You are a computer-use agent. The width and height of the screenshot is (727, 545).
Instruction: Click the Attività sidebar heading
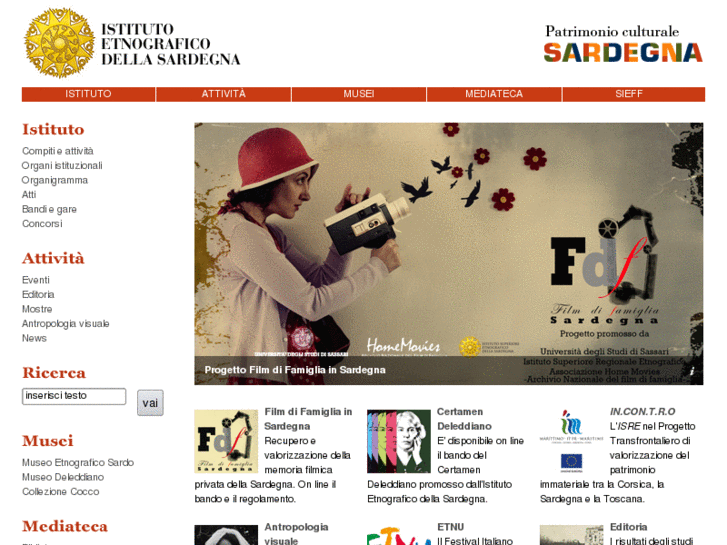point(53,258)
